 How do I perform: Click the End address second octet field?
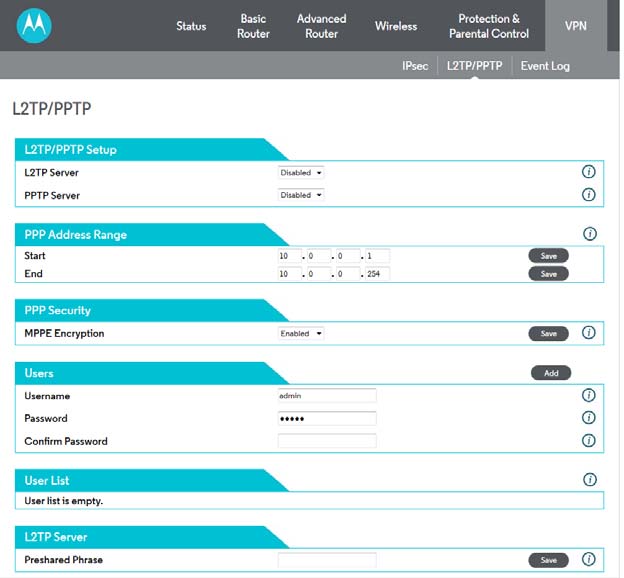point(319,274)
